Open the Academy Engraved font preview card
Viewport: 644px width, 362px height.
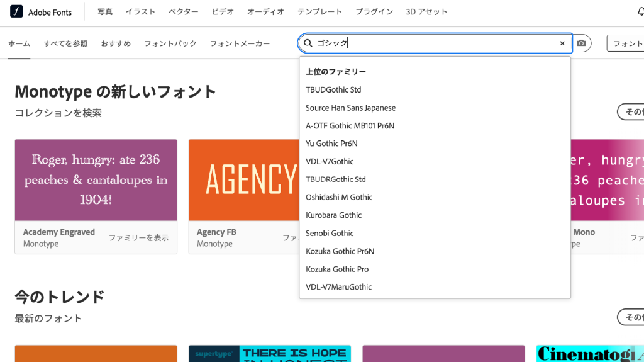(96, 180)
